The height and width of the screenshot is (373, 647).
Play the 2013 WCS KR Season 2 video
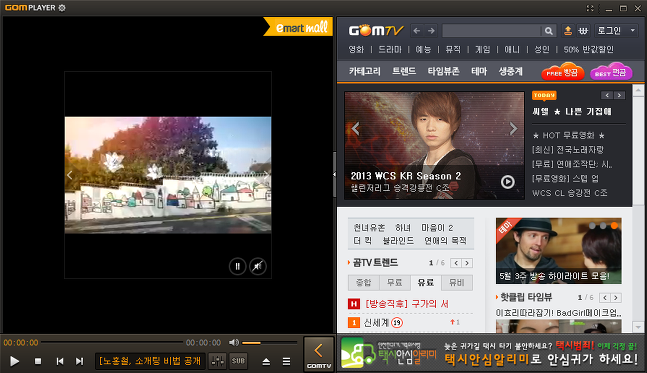508,182
